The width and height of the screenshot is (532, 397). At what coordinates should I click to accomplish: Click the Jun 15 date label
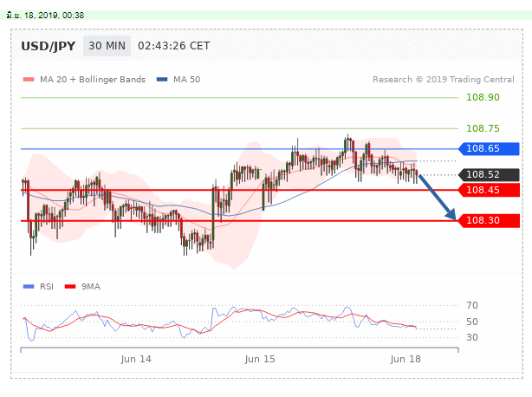click(x=260, y=360)
